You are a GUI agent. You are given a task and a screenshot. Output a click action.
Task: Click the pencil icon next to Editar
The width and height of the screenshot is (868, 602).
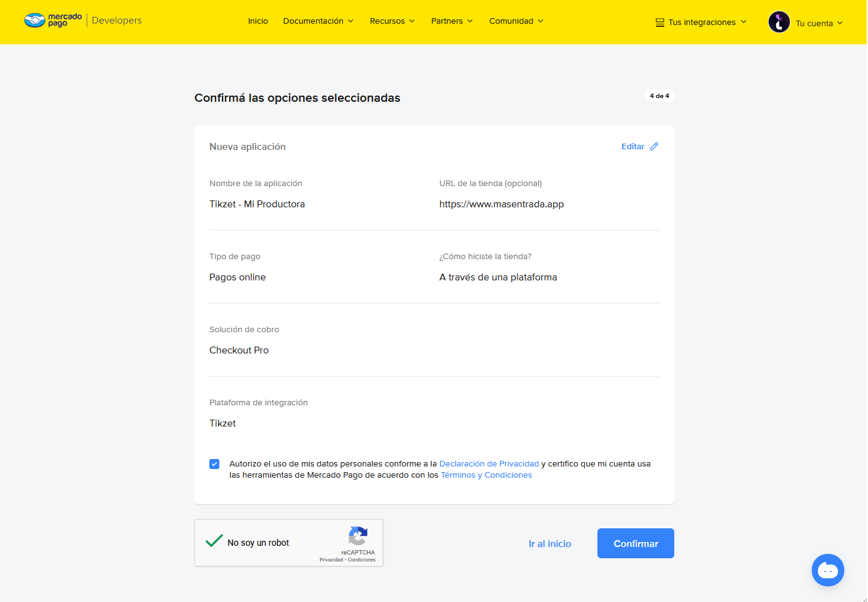pyautogui.click(x=654, y=146)
